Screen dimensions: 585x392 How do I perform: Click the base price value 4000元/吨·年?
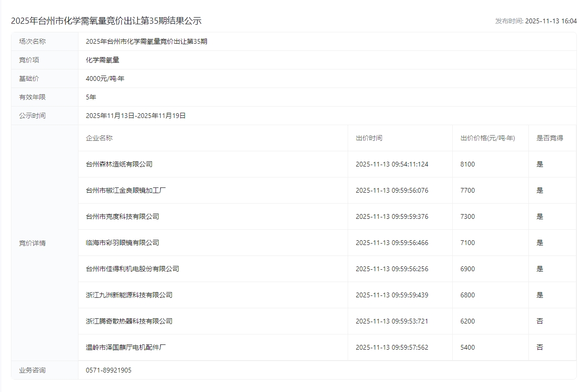click(105, 78)
